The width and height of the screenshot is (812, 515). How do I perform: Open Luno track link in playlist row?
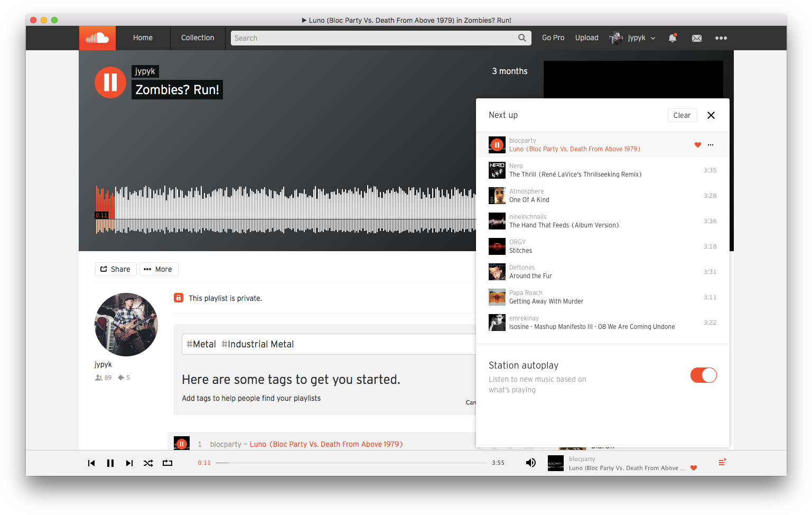(326, 444)
